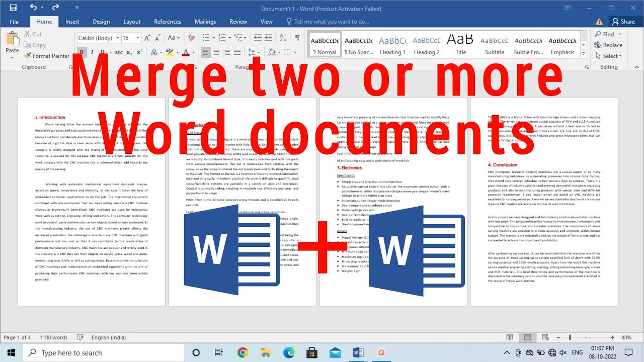This screenshot has width=644, height=362.
Task: Click the Save icon in the title bar
Action: (13, 8)
